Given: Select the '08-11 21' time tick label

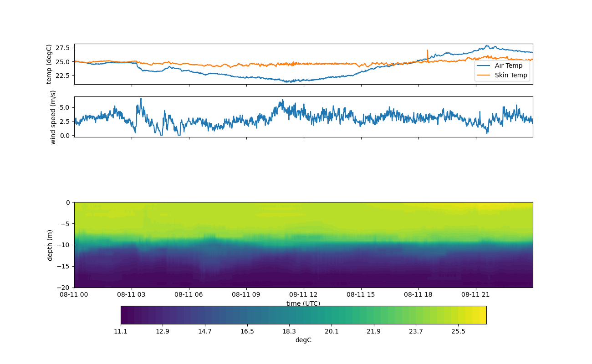Looking at the screenshot, I should pyautogui.click(x=475, y=294).
